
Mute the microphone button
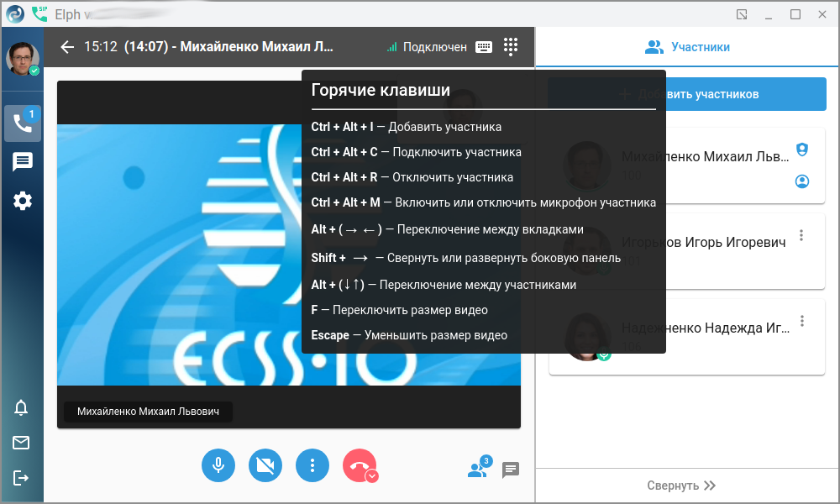tap(218, 465)
